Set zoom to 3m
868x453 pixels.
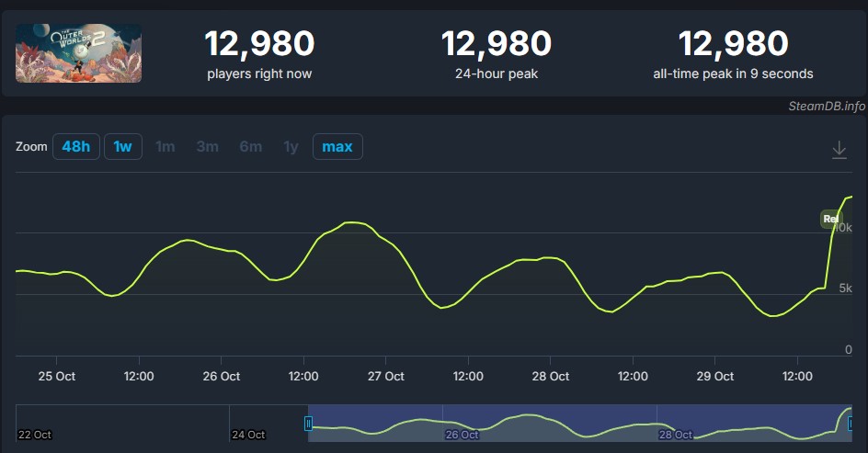point(208,147)
